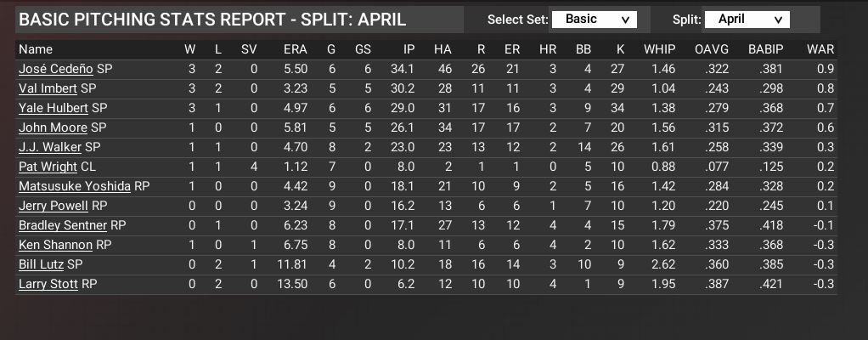Open José Cedeño player link
Screen dimensions: 868x340
[56, 68]
